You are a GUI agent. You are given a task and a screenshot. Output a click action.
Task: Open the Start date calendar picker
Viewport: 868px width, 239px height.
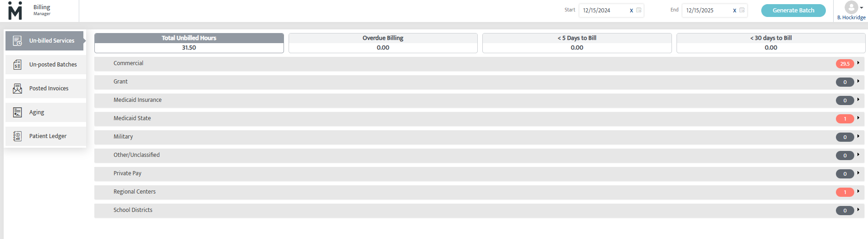point(639,10)
